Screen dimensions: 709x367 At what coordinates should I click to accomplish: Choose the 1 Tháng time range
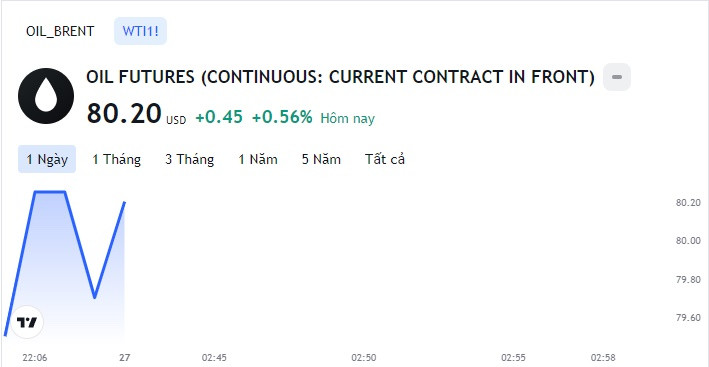point(116,159)
